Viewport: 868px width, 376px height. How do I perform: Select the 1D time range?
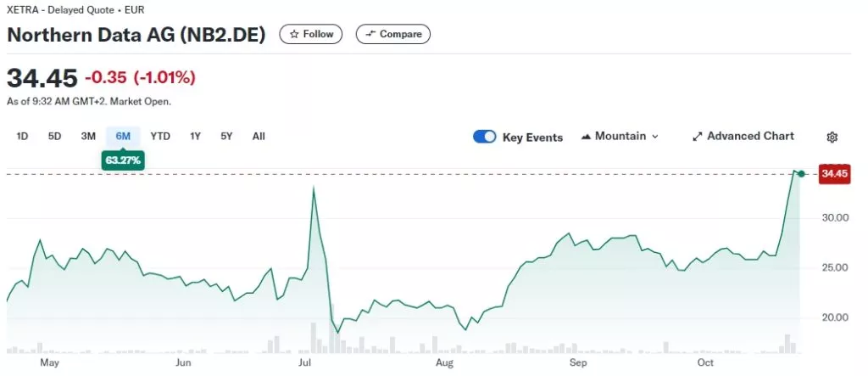22,137
